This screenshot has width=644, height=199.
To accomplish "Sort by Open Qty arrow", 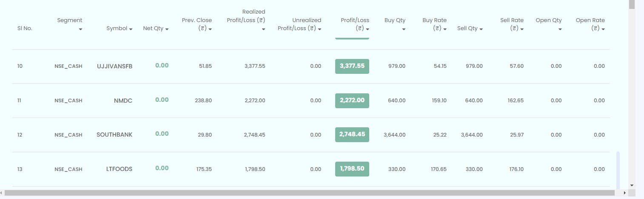I will (x=560, y=29).
